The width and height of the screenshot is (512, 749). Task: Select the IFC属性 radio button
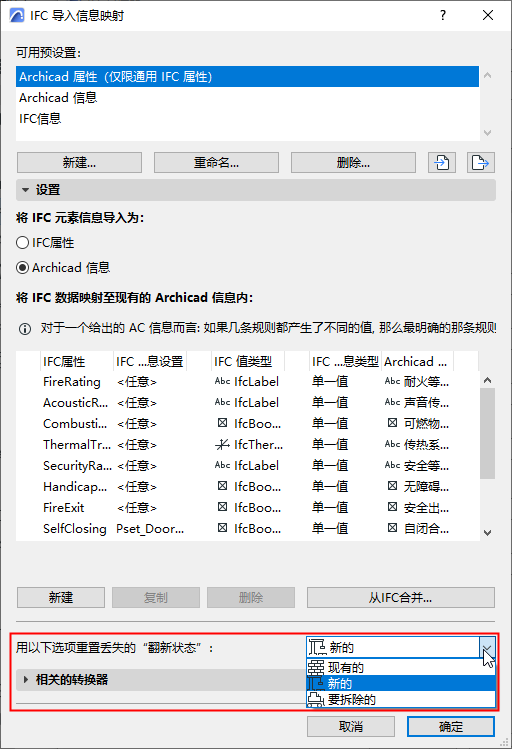click(x=22, y=243)
